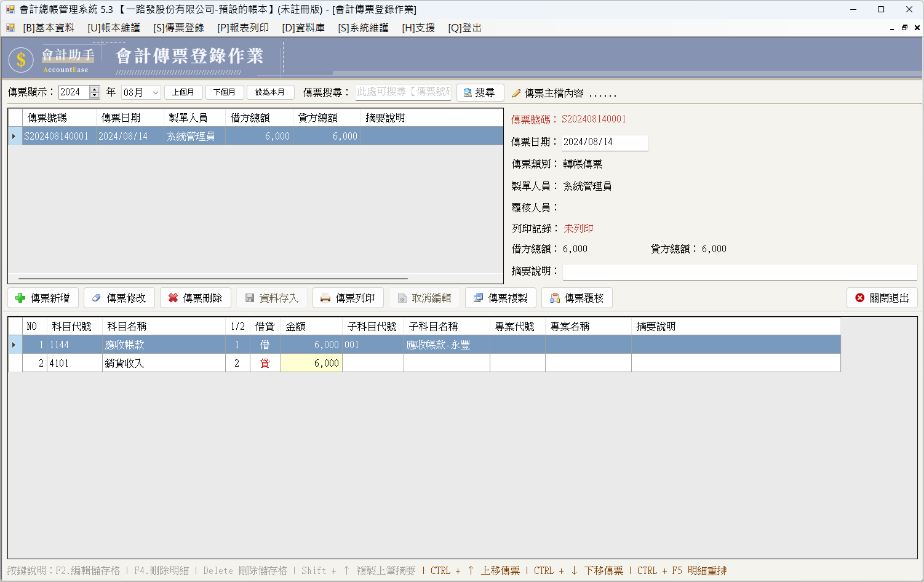Increase the year with the spinner up arrow

(95, 89)
